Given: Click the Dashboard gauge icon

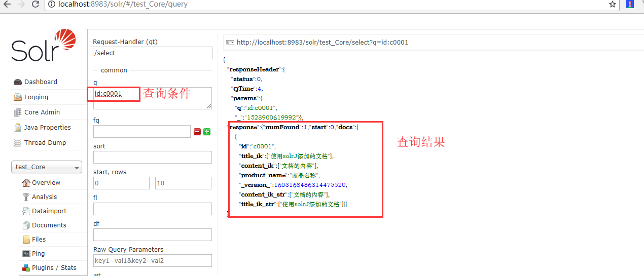Looking at the screenshot, I should (x=17, y=82).
